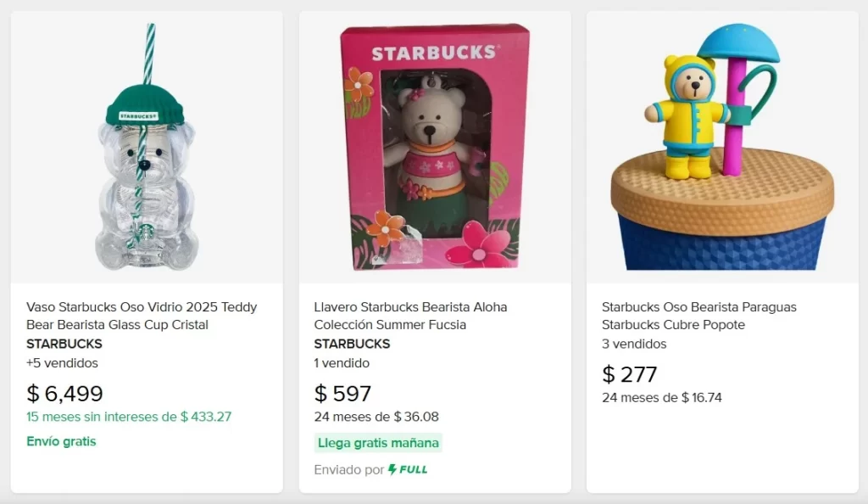Click the '15 meses sin intereses' installment link
Image resolution: width=868 pixels, height=504 pixels.
pyautogui.click(x=128, y=416)
